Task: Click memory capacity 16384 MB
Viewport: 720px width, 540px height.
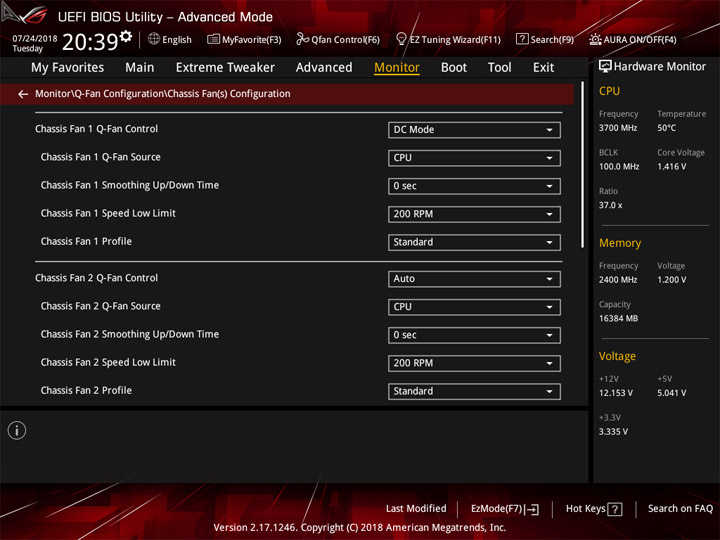Action: 618,319
